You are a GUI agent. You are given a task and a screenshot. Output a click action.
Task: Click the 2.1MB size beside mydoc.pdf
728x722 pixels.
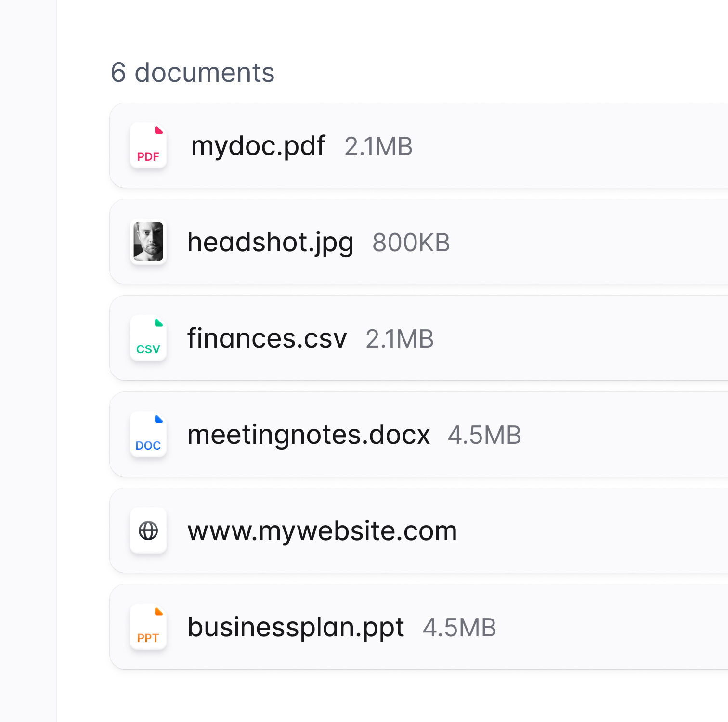tap(378, 146)
